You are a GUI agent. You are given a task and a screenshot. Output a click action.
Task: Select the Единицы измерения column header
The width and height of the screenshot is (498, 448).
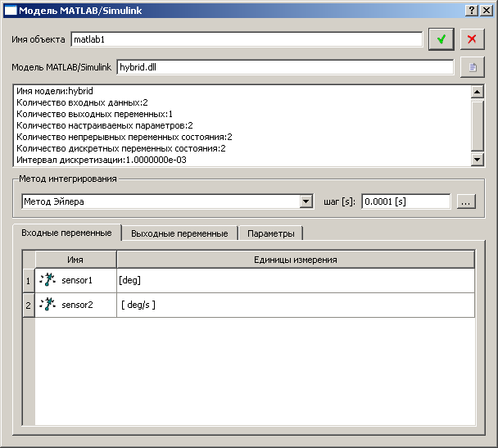(296, 260)
